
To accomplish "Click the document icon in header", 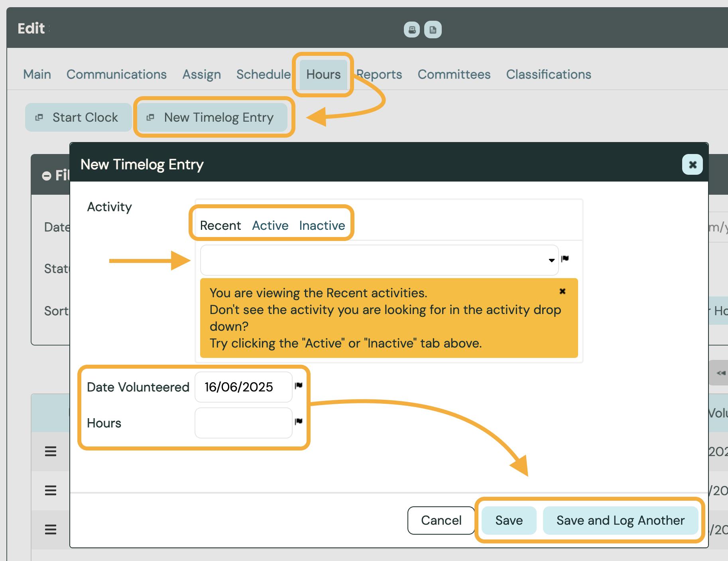I will (x=433, y=30).
